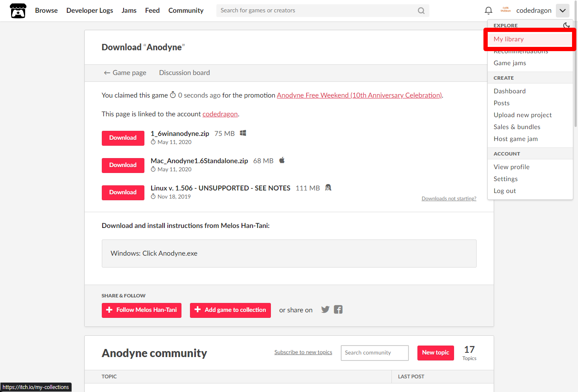Click the Windows platform icon

[243, 133]
